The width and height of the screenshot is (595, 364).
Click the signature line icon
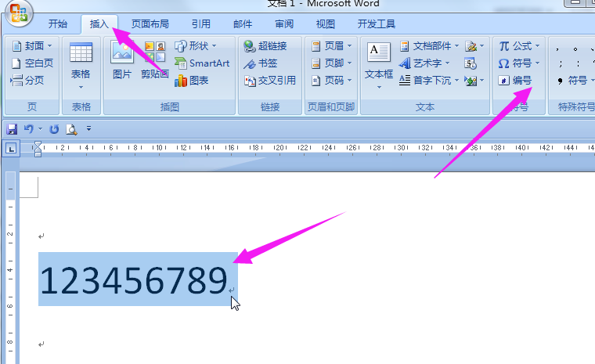[x=471, y=46]
